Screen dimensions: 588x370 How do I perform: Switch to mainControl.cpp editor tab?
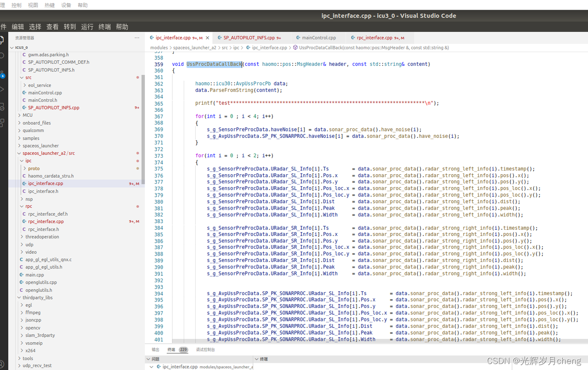(318, 38)
